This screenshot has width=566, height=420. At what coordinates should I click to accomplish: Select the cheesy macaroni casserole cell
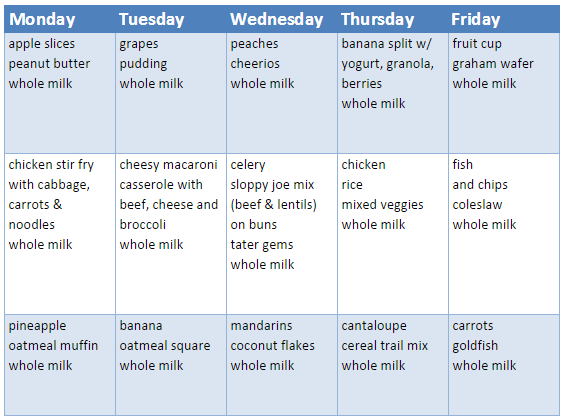tap(171, 234)
